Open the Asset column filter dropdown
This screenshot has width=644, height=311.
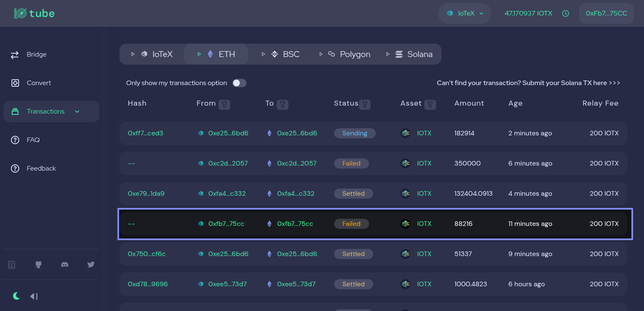430,104
